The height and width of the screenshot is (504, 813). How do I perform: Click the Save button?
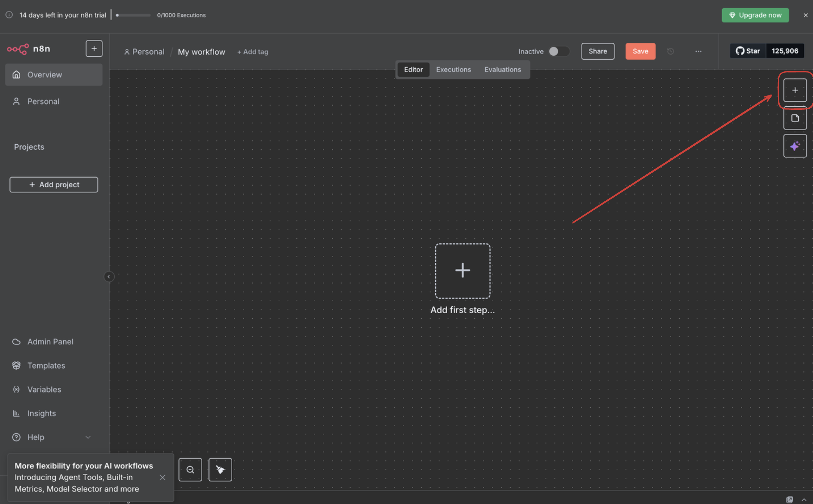(x=640, y=51)
